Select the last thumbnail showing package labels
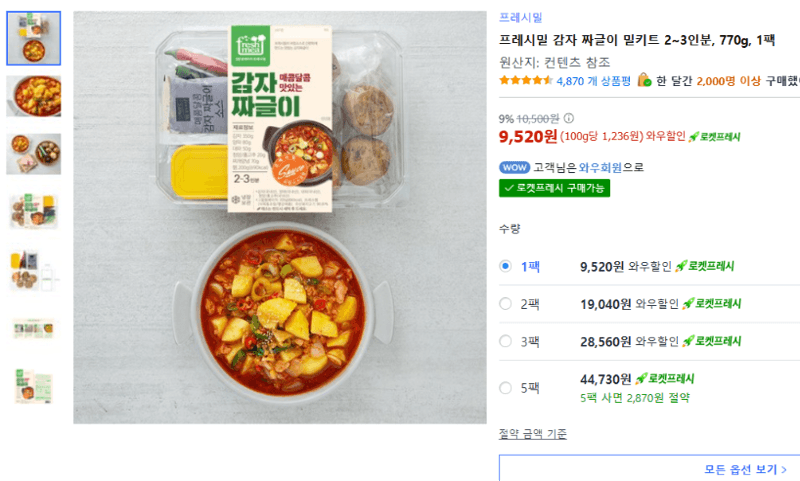Screen dimensions: 800x481 coord(34,386)
